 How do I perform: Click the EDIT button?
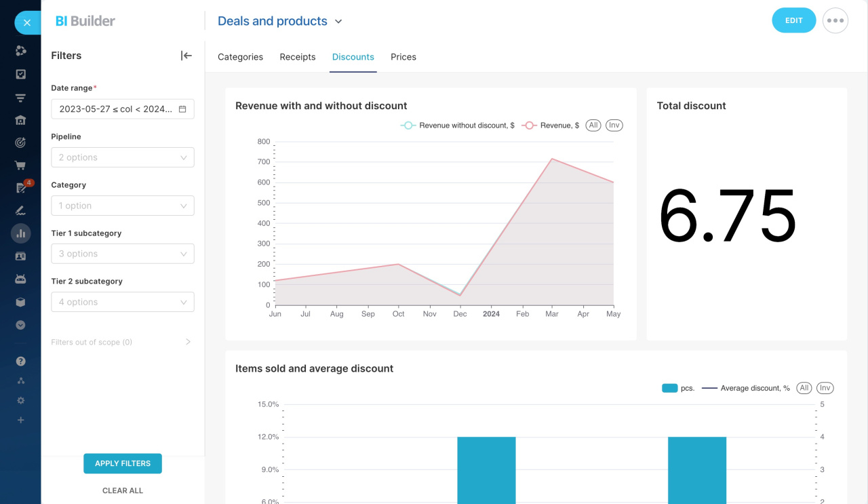coord(794,20)
